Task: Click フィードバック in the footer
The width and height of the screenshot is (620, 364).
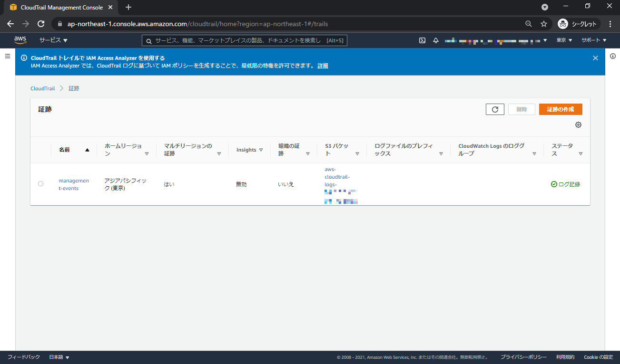Action: [24, 357]
